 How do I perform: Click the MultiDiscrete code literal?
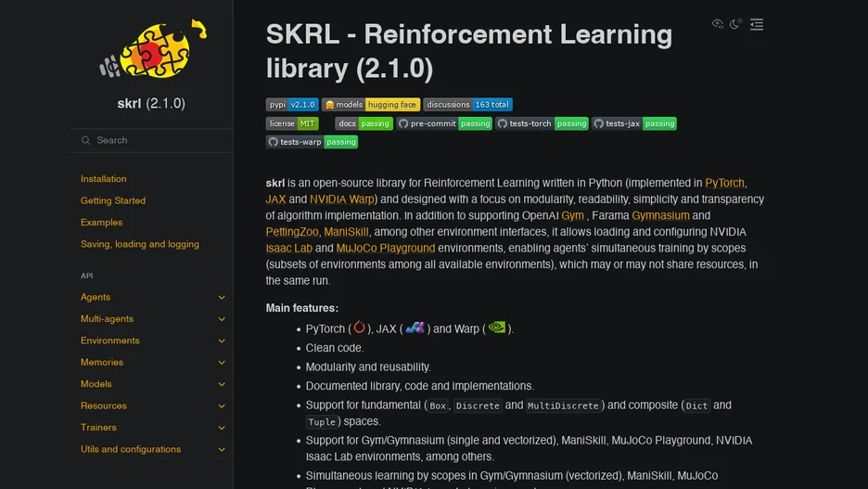click(x=563, y=405)
